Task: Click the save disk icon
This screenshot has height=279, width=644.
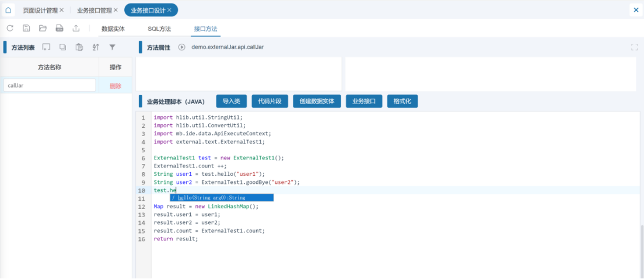Action: pos(26,28)
